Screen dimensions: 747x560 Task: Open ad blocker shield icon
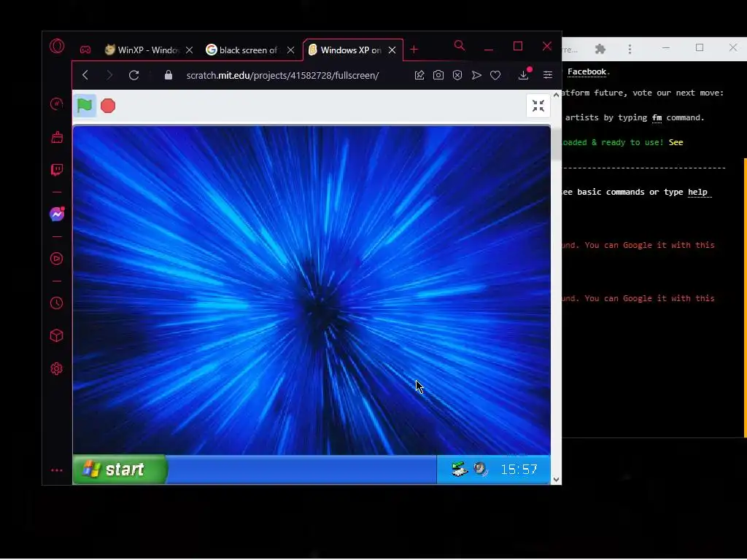click(457, 75)
